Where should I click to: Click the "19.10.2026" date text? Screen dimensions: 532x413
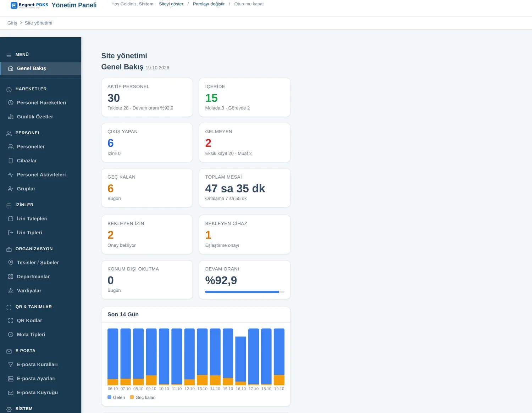click(x=157, y=68)
